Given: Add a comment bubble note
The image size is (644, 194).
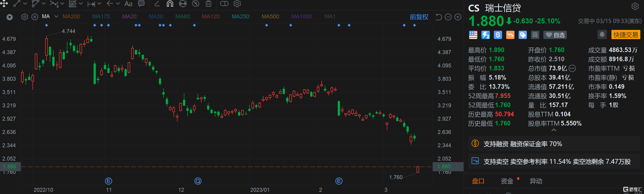Looking at the screenshot, I should tap(141, 3).
